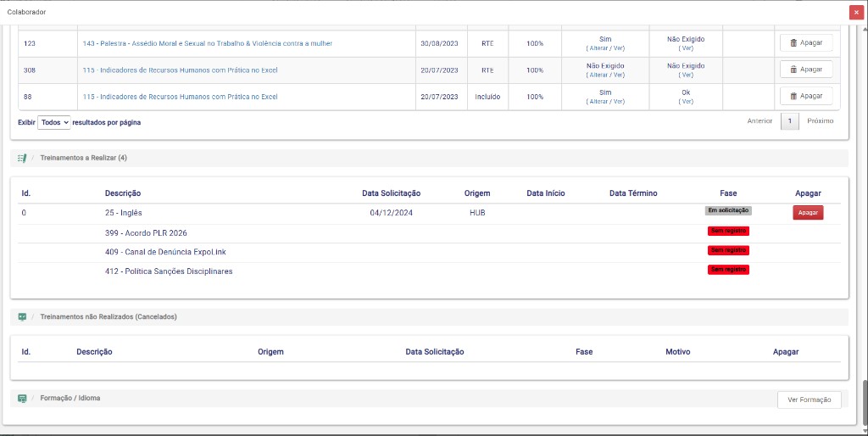The image size is (868, 436).
Task: Go to Próximo page
Action: click(x=820, y=120)
